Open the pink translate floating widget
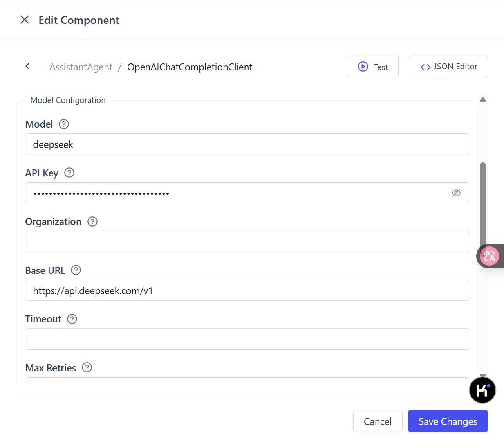Viewport: 504px width, 448px height. click(489, 256)
